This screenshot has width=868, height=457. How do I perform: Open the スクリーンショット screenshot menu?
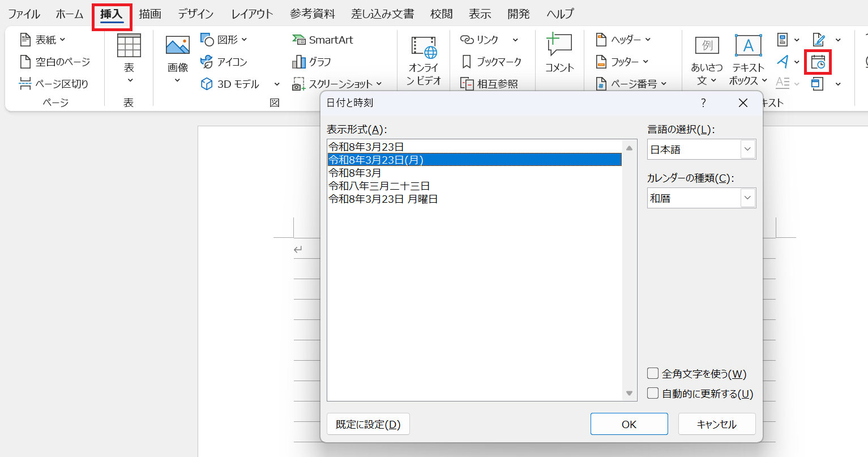[x=337, y=84]
